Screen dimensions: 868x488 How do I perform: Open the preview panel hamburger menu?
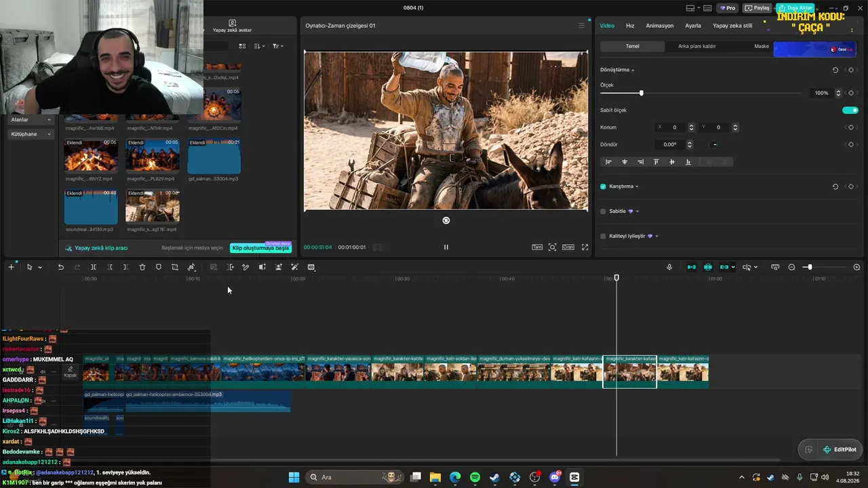tap(581, 26)
